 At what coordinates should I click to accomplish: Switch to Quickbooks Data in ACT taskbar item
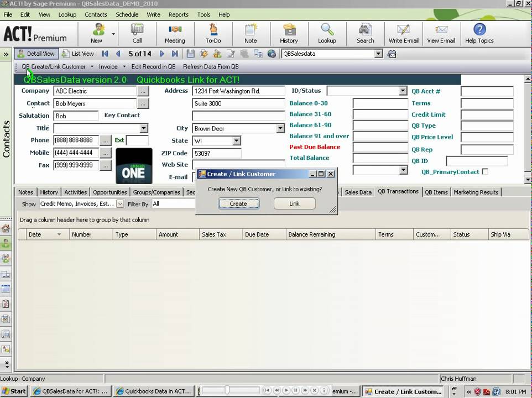click(x=154, y=391)
